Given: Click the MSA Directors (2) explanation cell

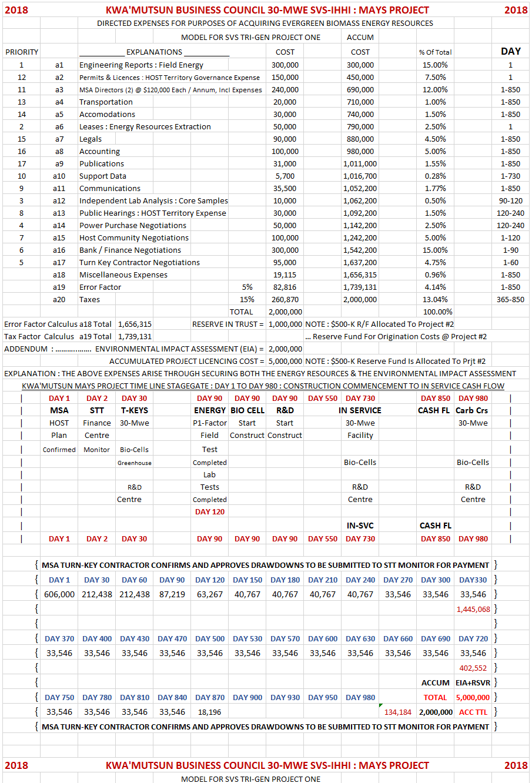Looking at the screenshot, I should coord(170,89).
